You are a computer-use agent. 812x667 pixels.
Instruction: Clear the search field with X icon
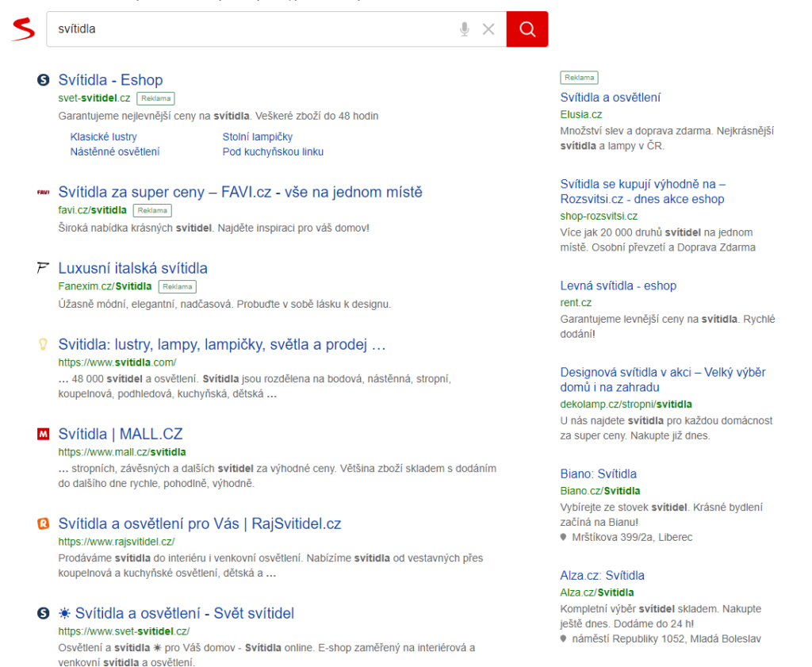coord(488,29)
